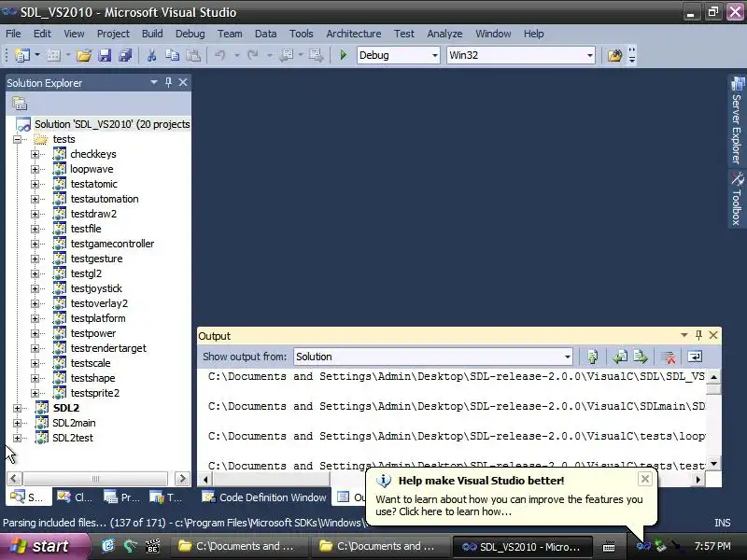Open the Toolbox side tab
The width and height of the screenshot is (747, 560).
737,199
